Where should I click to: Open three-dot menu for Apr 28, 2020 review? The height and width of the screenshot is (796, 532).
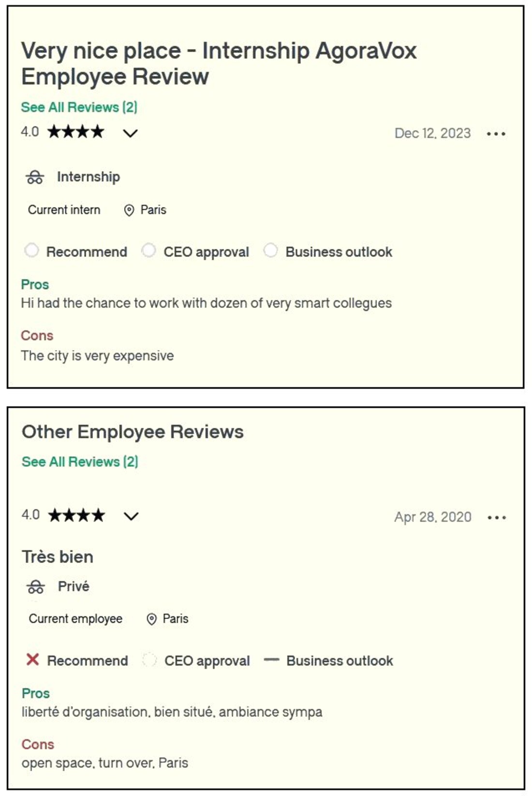coord(496,518)
